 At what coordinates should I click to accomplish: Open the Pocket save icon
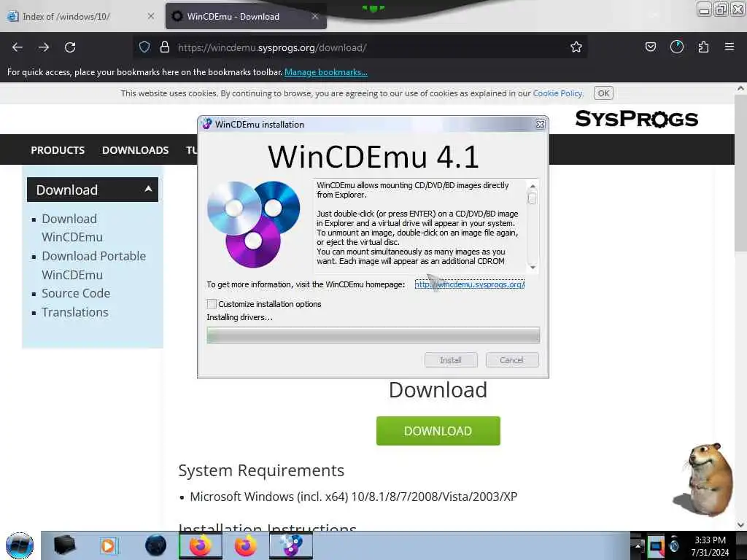(x=650, y=47)
